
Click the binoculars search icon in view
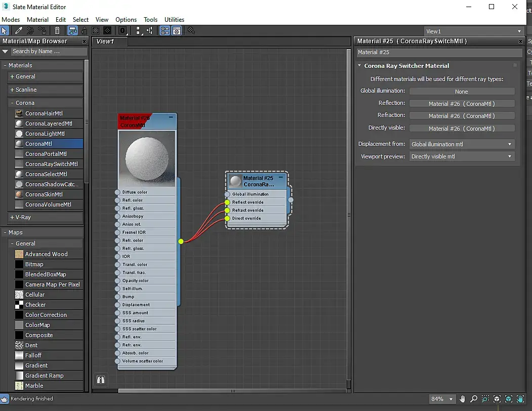[101, 379]
